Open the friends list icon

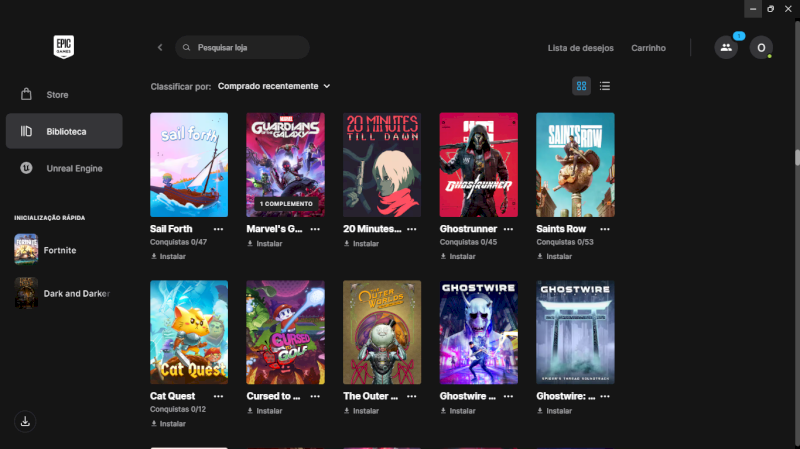[x=726, y=47]
